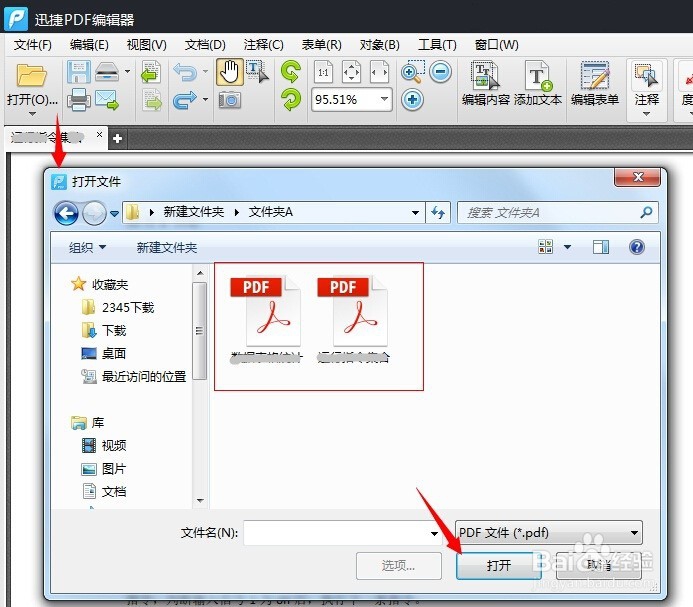Click the redo arrow icon
The image size is (693, 607).
point(185,100)
